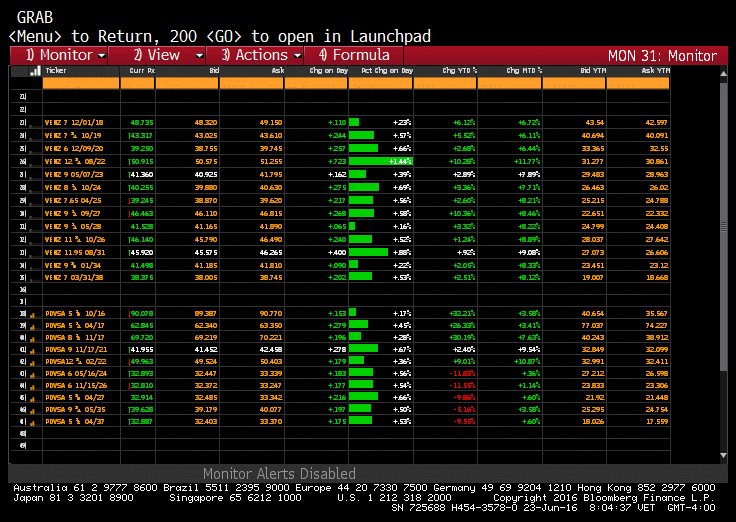Image resolution: width=736 pixels, height=522 pixels.
Task: Select ticker VENZ 7.65 04/25
Action: point(73,200)
